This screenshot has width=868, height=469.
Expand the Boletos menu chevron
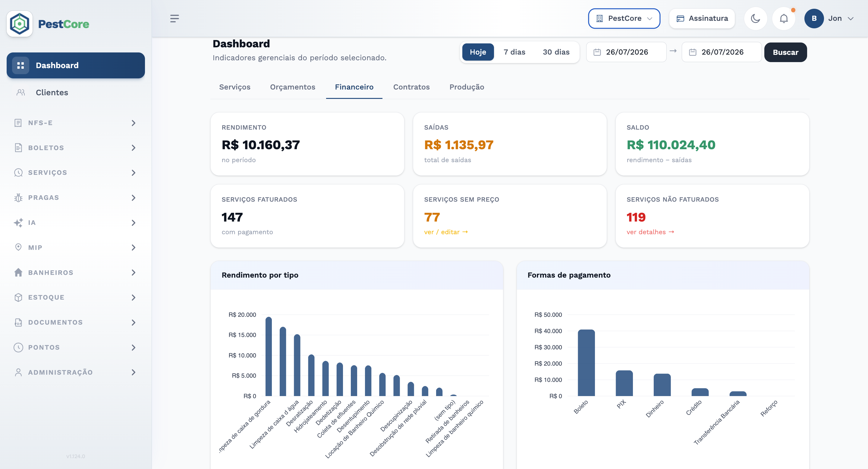[134, 148]
